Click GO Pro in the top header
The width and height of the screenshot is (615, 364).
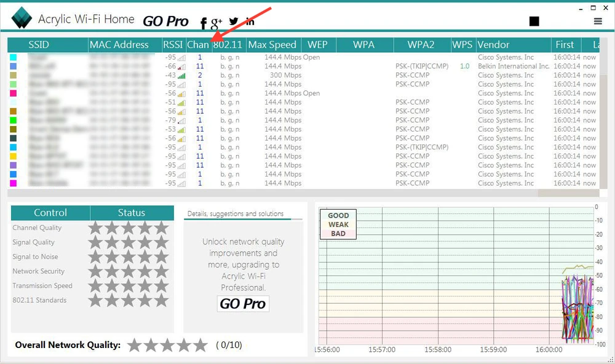(x=165, y=22)
